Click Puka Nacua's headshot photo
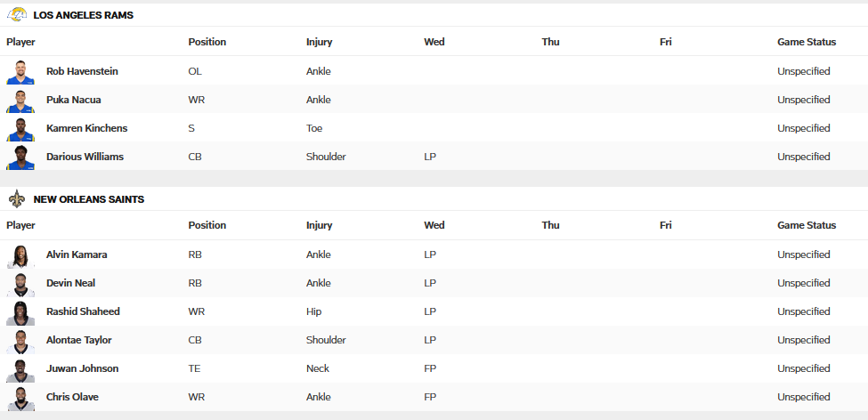 [x=20, y=100]
